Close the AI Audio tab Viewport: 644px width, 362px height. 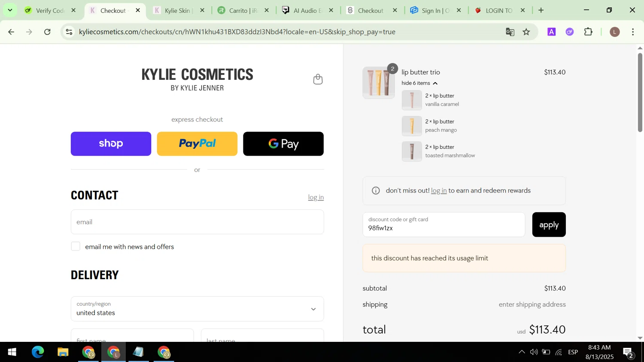(x=331, y=10)
